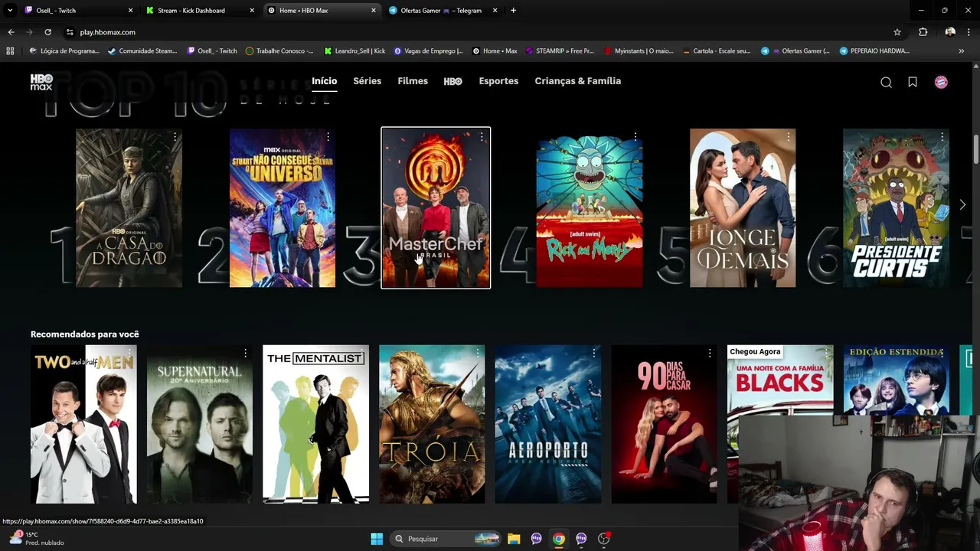Open options dots on Longe Demais poster

pyautogui.click(x=788, y=136)
